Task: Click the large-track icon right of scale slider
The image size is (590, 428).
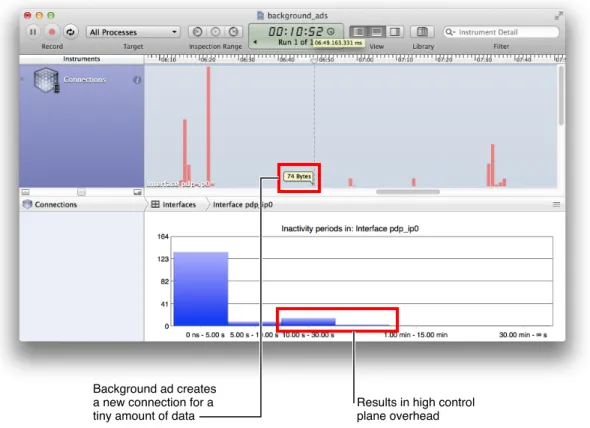Action: click(x=137, y=192)
